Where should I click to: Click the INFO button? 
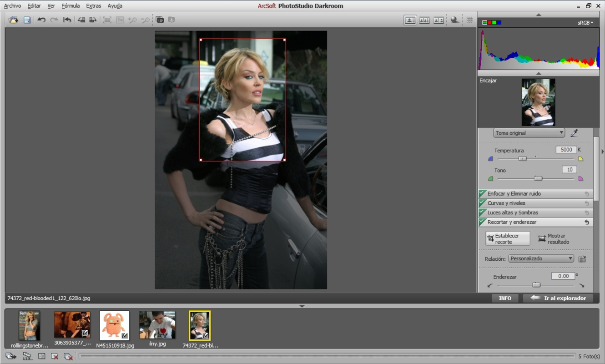(x=505, y=298)
